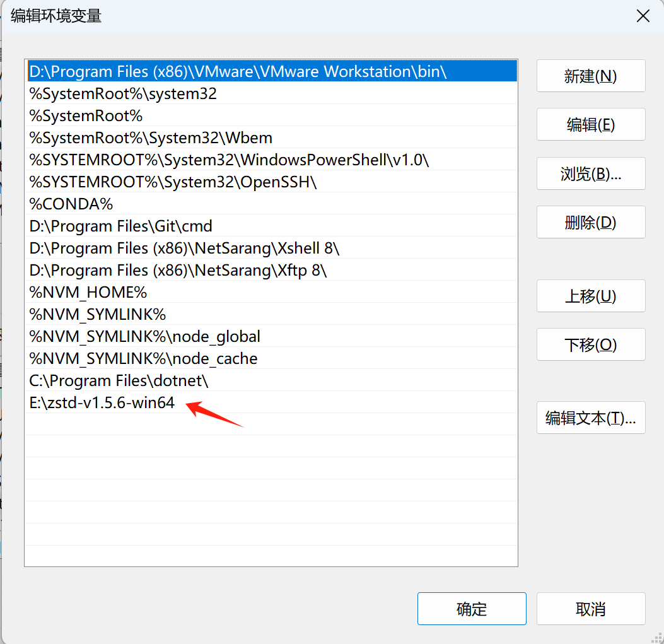Select the plain %NVM_SYMLINK% entry
This screenshot has height=644, width=664.
point(271,314)
